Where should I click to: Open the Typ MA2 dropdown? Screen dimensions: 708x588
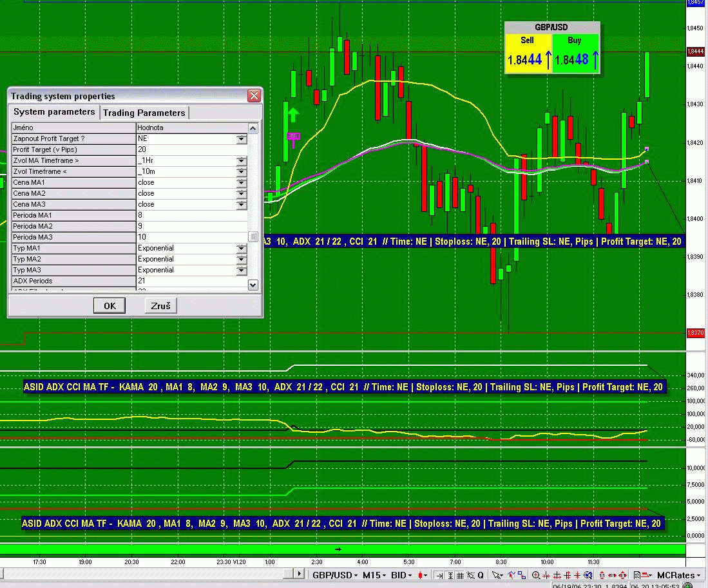coord(241,259)
